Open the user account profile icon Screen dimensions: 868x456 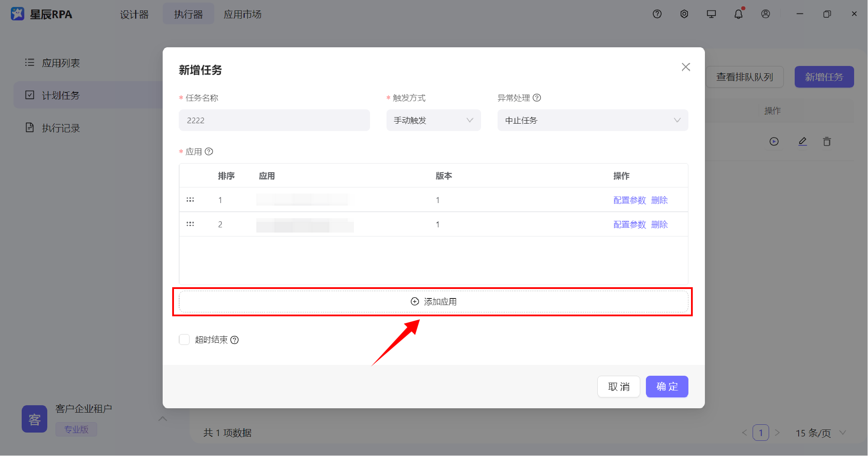point(765,14)
